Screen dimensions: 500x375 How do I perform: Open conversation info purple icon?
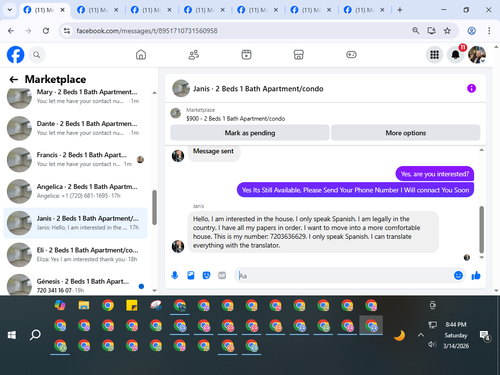coord(471,88)
